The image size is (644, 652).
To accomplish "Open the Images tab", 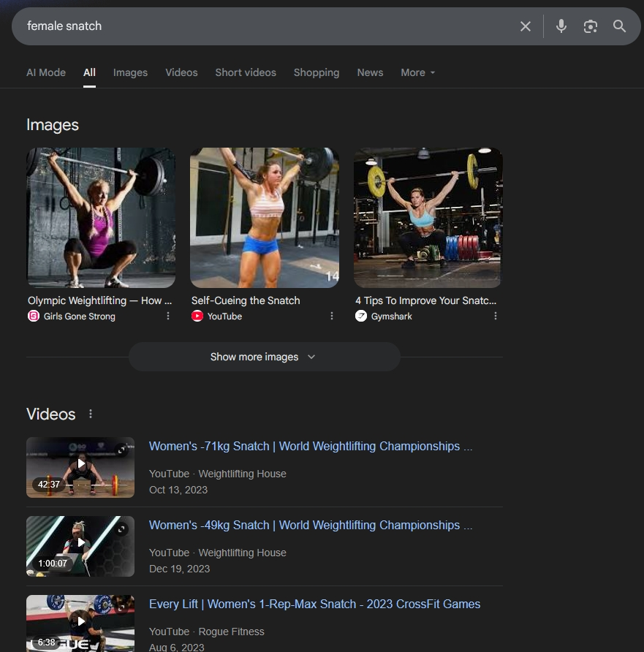I will [x=131, y=72].
